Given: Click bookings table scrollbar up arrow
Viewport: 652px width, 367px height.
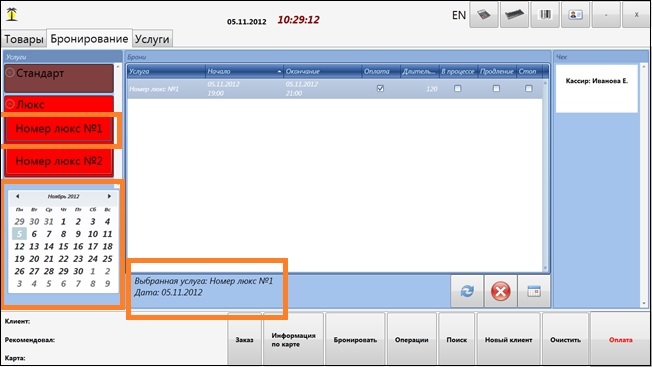Looking at the screenshot, I should pos(545,83).
